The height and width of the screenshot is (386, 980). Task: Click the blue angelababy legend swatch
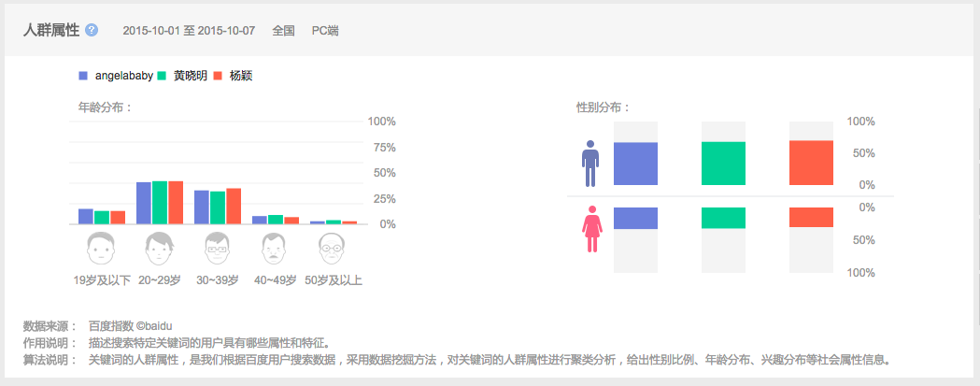pos(84,76)
